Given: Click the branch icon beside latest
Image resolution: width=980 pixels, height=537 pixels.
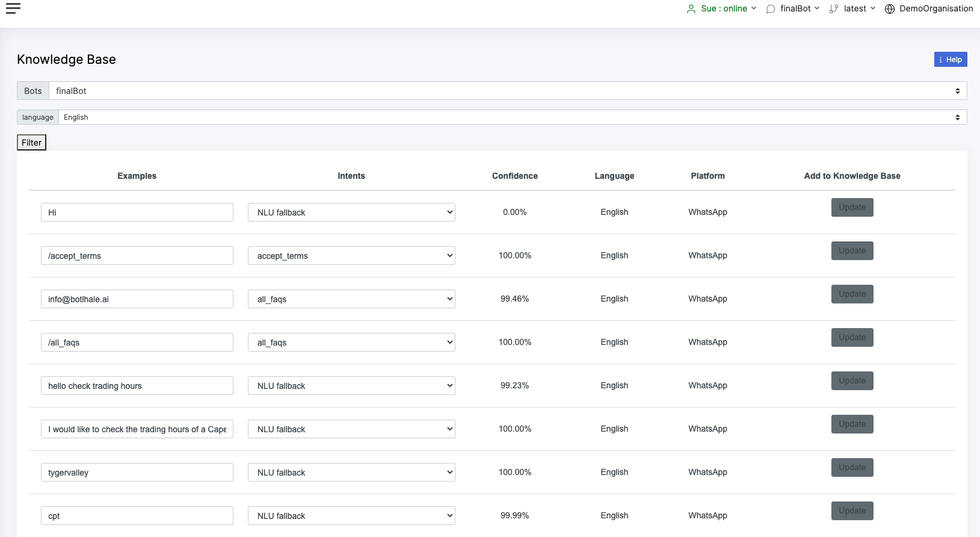Looking at the screenshot, I should point(834,9).
